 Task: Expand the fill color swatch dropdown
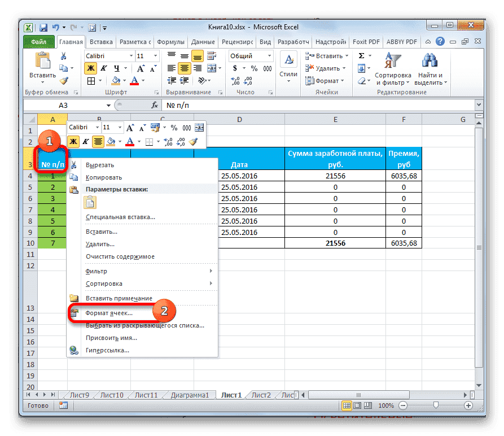point(125,81)
